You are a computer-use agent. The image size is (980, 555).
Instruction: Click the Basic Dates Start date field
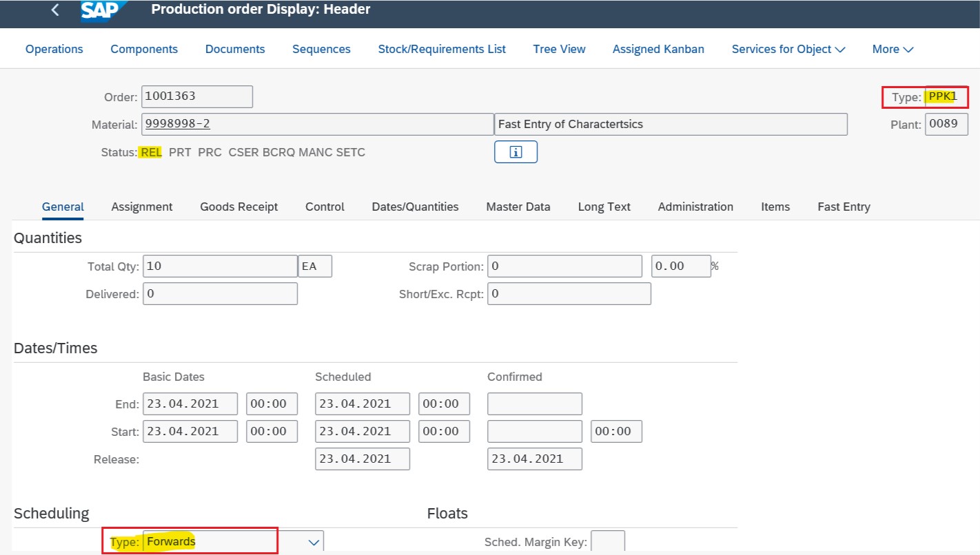click(190, 431)
